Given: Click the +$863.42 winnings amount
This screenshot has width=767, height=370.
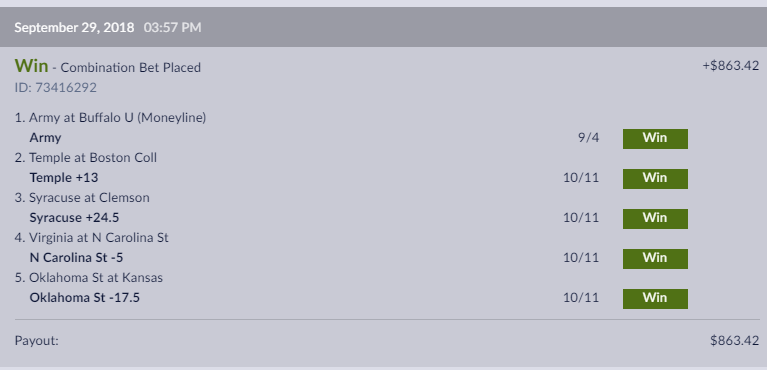Looking at the screenshot, I should coord(731,66).
